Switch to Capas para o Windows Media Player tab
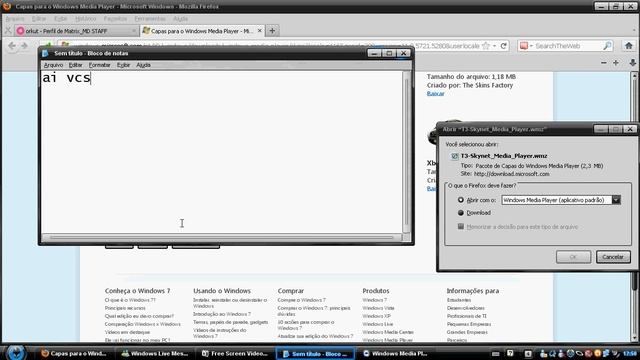 tap(202, 31)
